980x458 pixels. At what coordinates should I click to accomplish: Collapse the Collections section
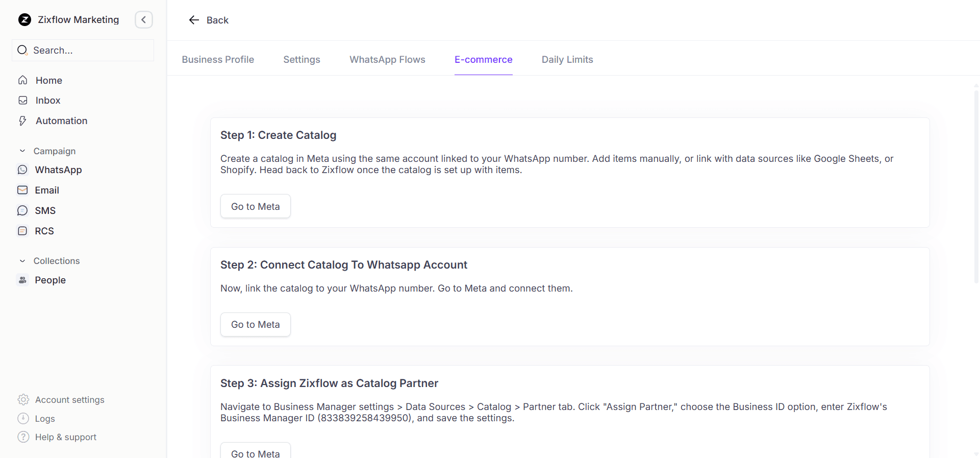pos(22,261)
